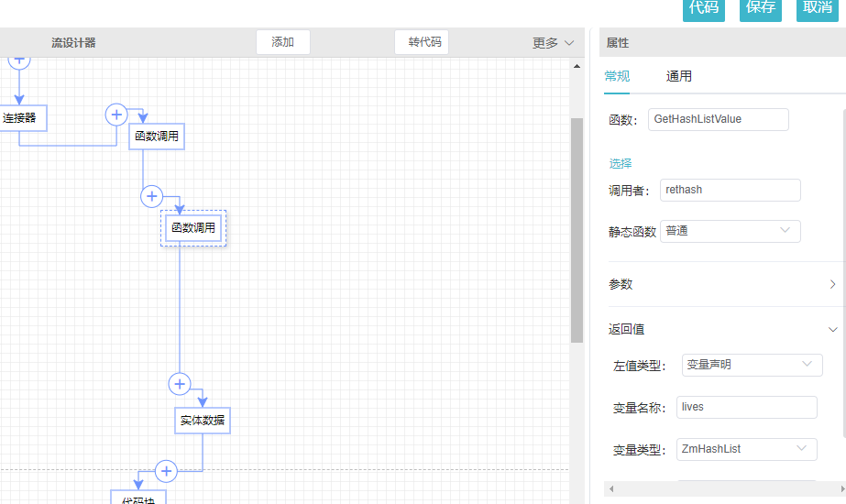
Task: Click the 变量名称 input field
Action: point(746,407)
